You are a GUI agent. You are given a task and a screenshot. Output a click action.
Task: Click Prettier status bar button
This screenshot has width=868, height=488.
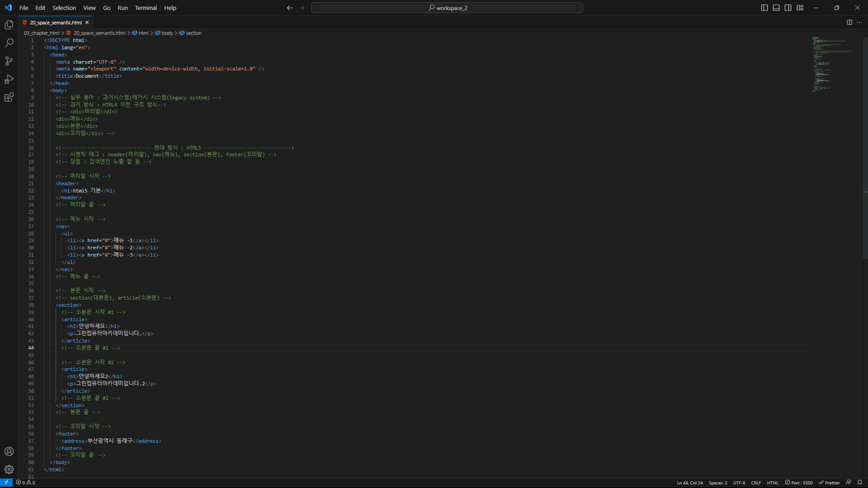pos(829,483)
